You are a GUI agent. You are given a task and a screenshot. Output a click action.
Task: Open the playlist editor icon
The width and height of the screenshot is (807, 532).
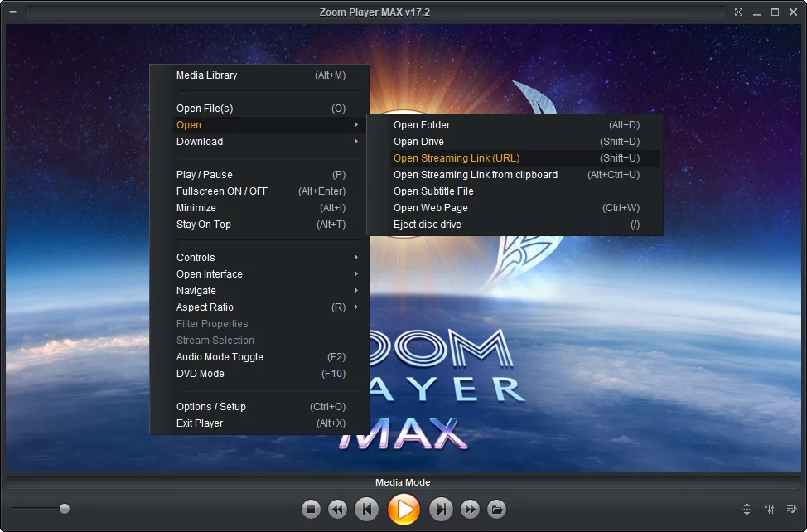tap(791, 509)
